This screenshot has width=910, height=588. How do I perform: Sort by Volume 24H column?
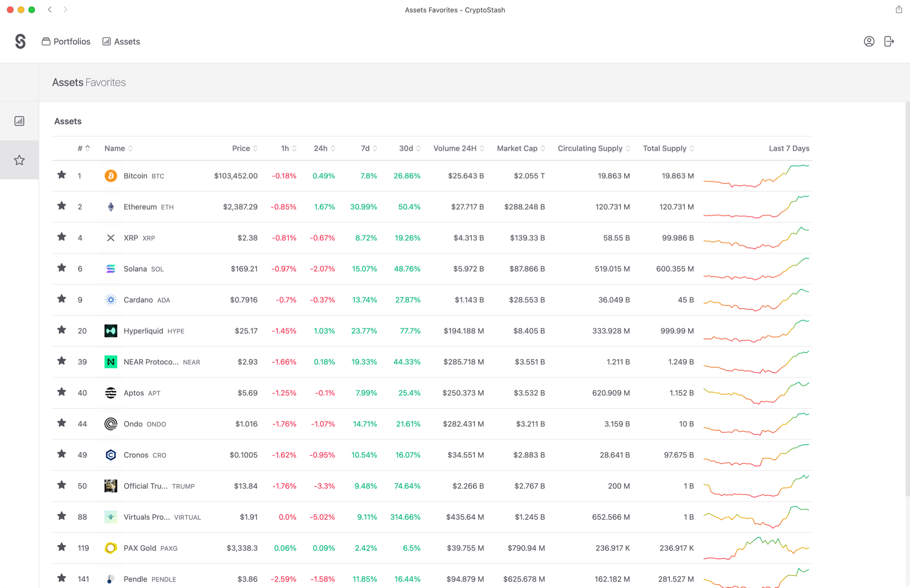(x=459, y=148)
